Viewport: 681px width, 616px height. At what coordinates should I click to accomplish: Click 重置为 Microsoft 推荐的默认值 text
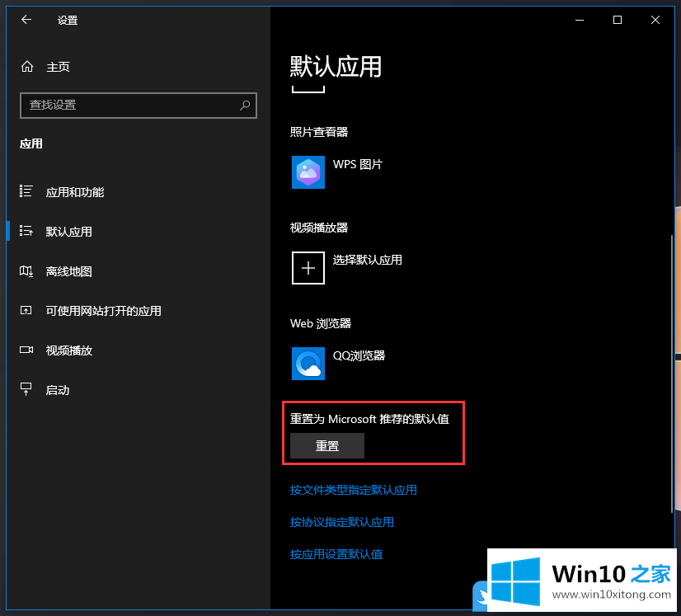(x=369, y=419)
